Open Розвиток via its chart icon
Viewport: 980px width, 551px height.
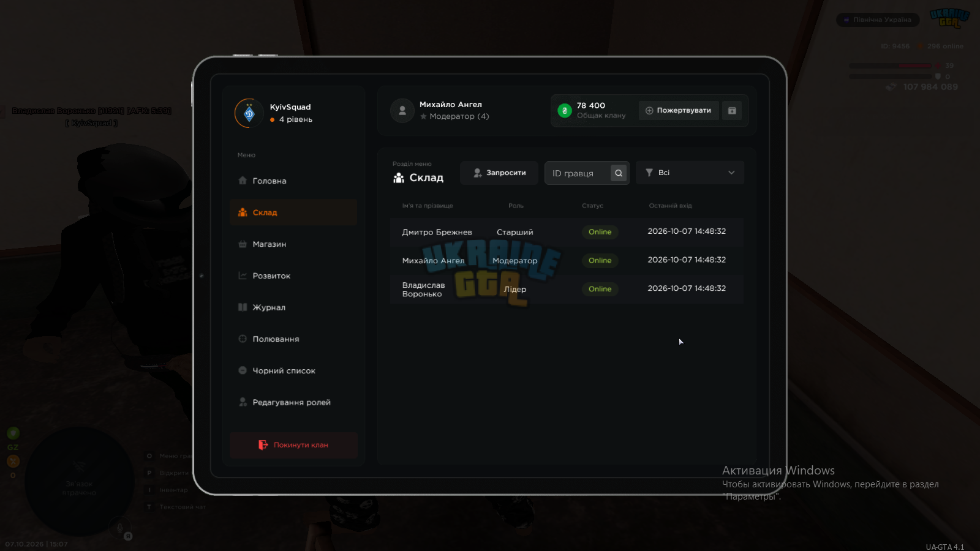pyautogui.click(x=243, y=275)
